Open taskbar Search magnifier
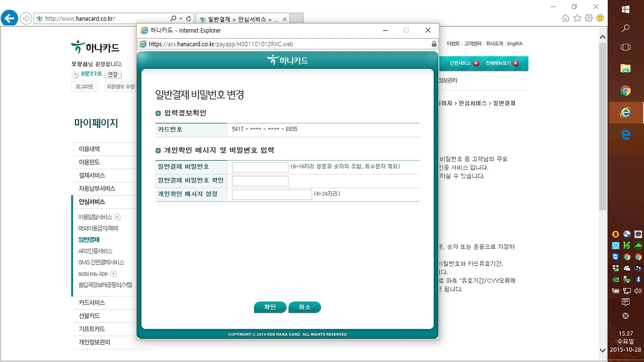644x362 pixels. click(x=625, y=28)
